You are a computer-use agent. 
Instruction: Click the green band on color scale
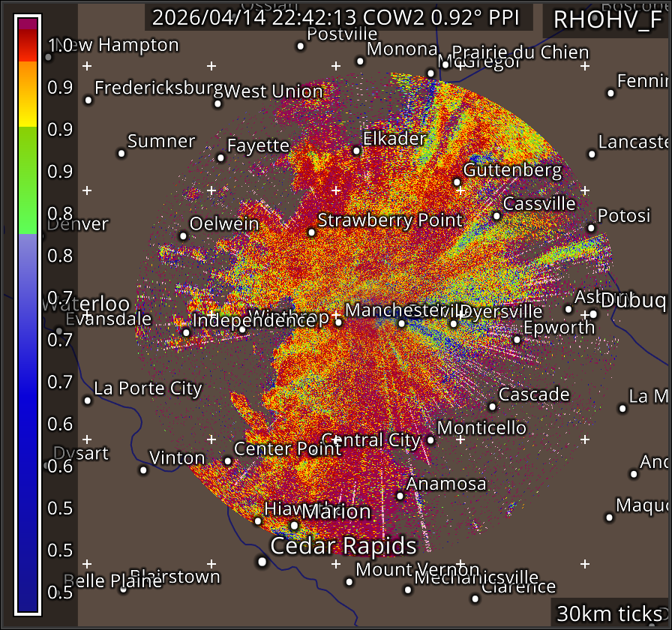tap(28, 180)
